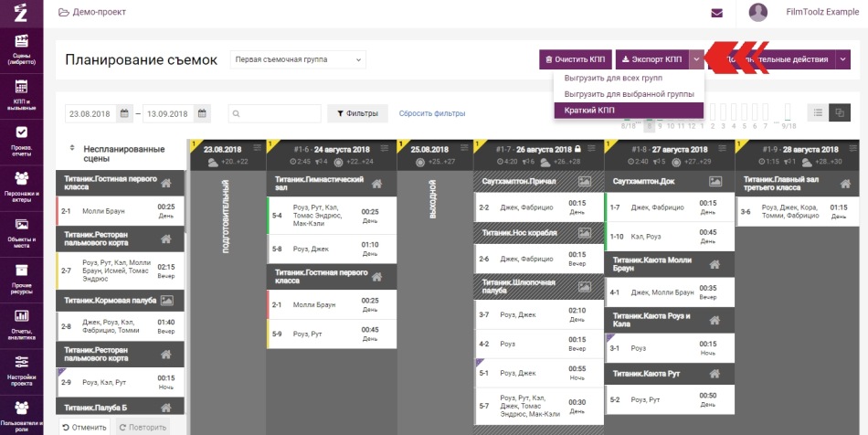Screen dimensions: 868x435
Task: Open calendar for start date 23.08.2018
Action: coord(124,113)
